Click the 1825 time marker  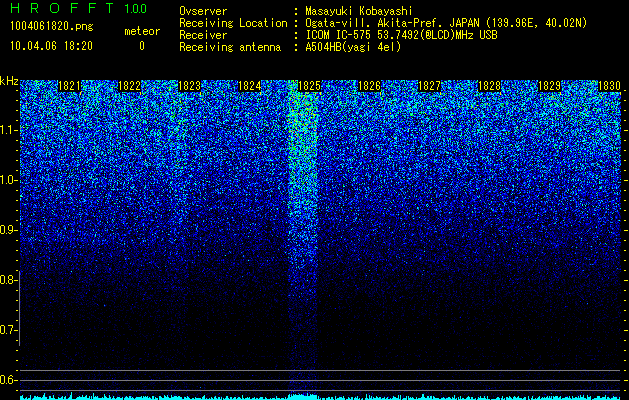tap(309, 86)
